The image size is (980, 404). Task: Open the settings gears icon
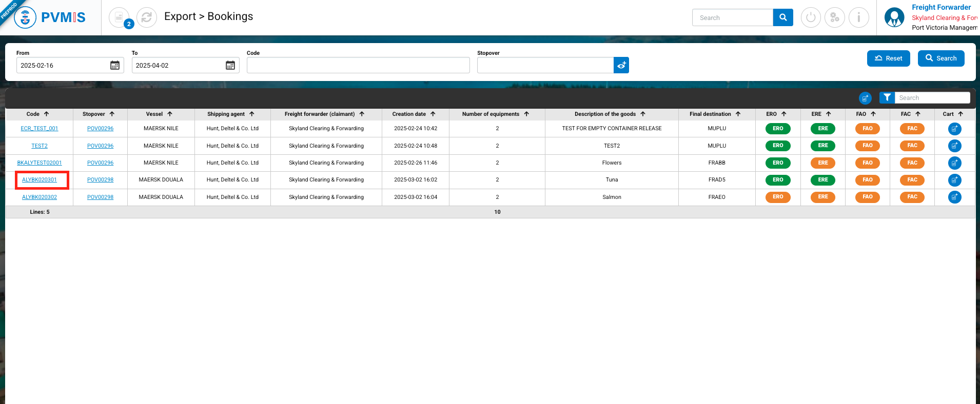pos(835,17)
